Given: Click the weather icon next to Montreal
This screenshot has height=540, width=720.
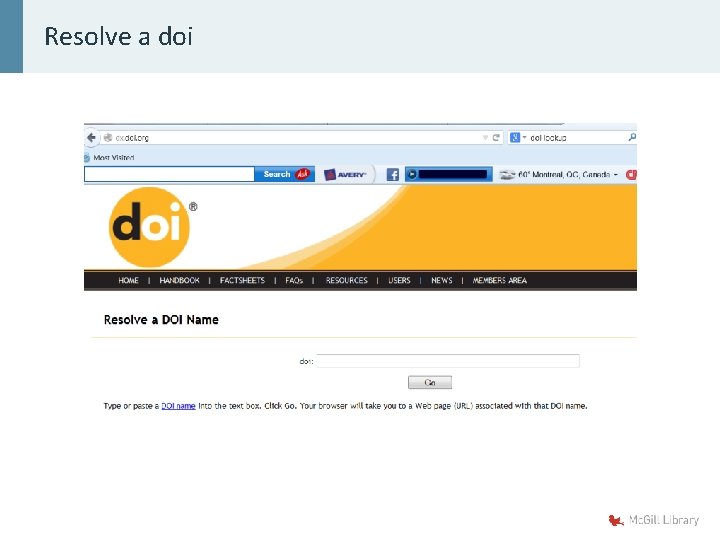Looking at the screenshot, I should (507, 174).
